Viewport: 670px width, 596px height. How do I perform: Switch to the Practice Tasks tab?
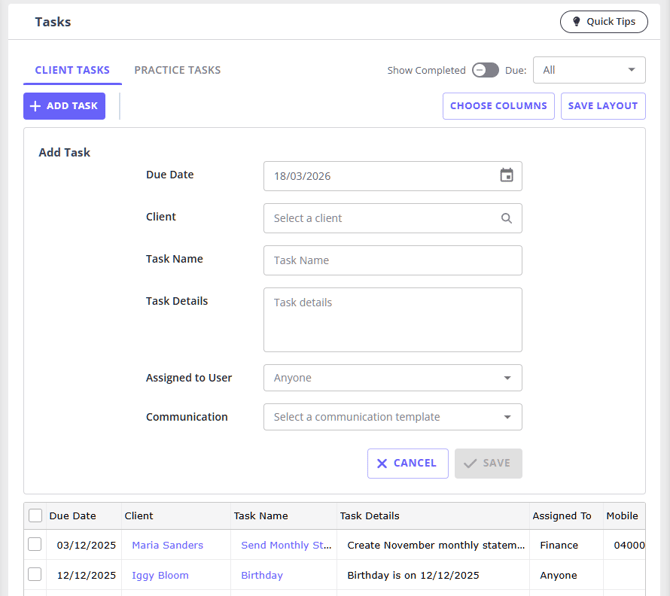pos(177,70)
